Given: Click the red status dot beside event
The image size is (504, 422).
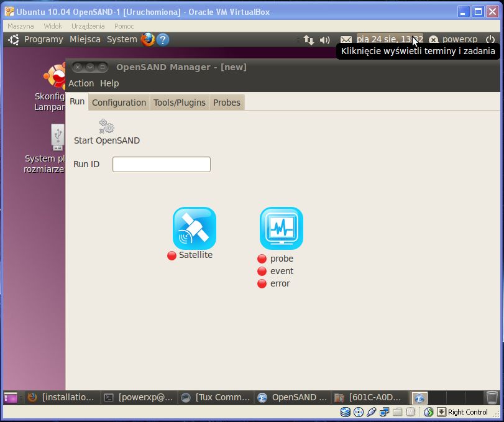Looking at the screenshot, I should (262, 271).
